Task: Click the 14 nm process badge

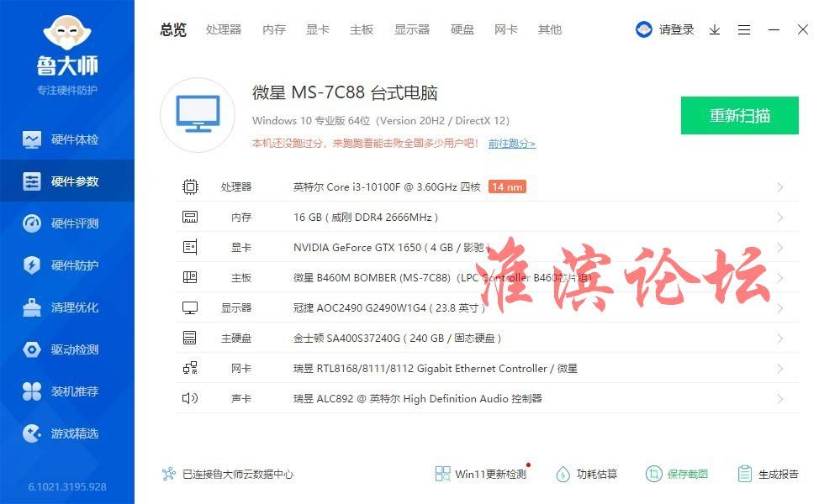Action: (507, 186)
